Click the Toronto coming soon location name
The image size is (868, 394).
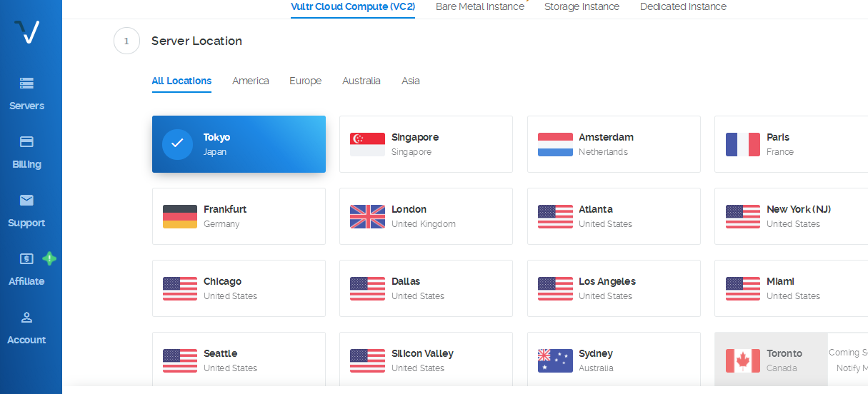pos(784,353)
